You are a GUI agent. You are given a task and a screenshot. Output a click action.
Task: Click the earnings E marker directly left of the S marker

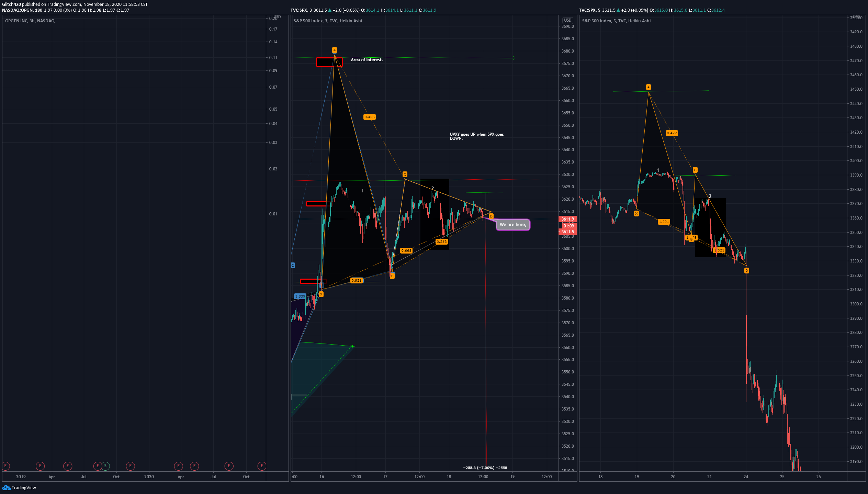tap(98, 466)
